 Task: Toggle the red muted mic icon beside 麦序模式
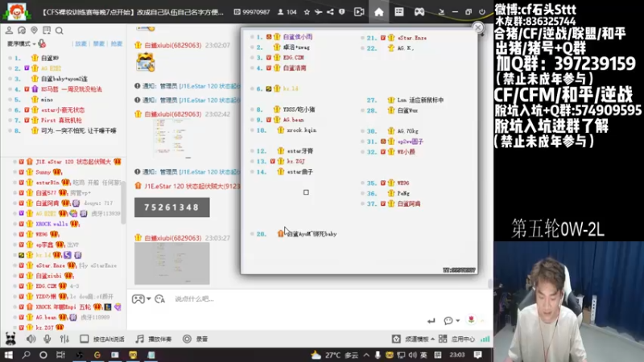(42, 43)
